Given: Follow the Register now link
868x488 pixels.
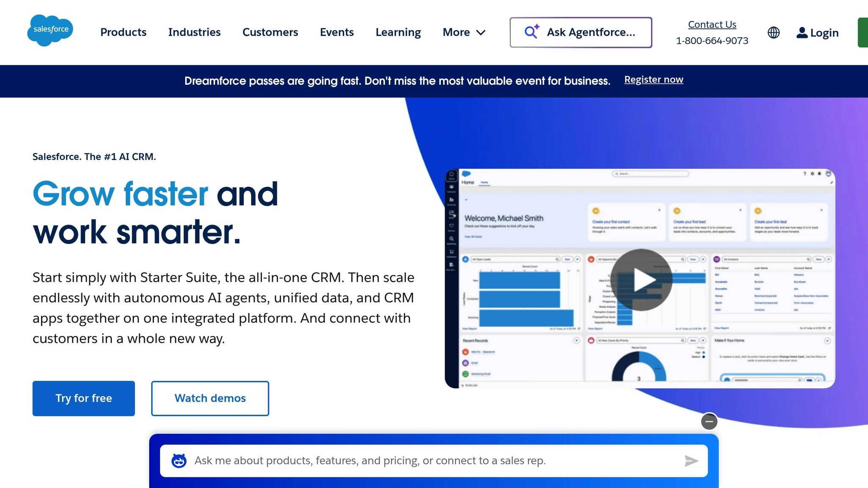Looking at the screenshot, I should tap(653, 80).
